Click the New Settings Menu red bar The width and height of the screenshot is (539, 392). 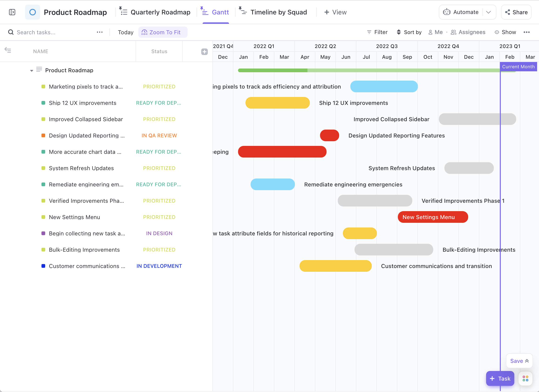tap(433, 217)
